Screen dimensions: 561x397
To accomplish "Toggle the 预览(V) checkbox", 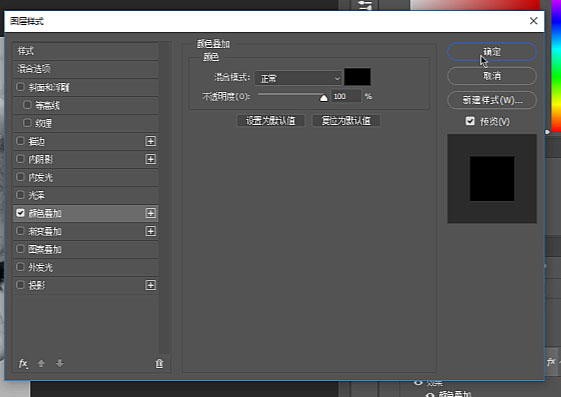I will [x=470, y=121].
